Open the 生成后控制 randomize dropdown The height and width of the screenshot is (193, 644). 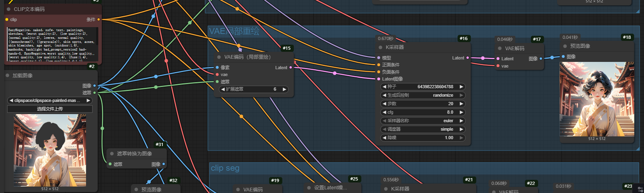click(x=423, y=95)
